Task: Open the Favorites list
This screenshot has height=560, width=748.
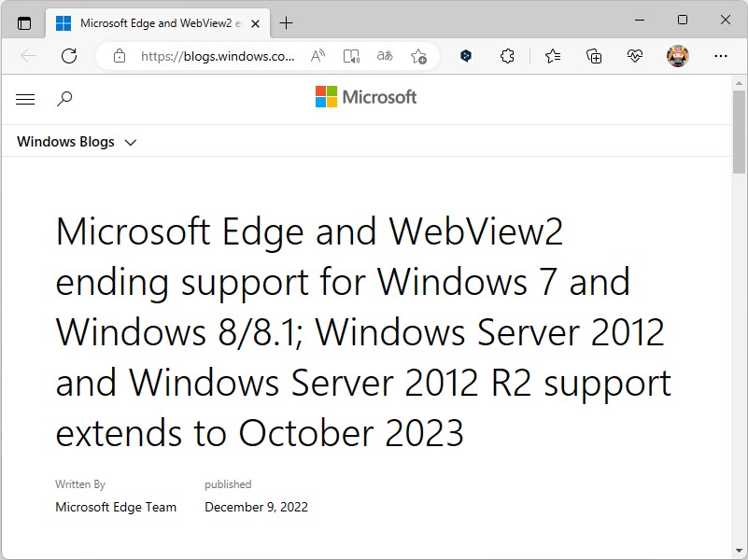Action: coord(552,56)
